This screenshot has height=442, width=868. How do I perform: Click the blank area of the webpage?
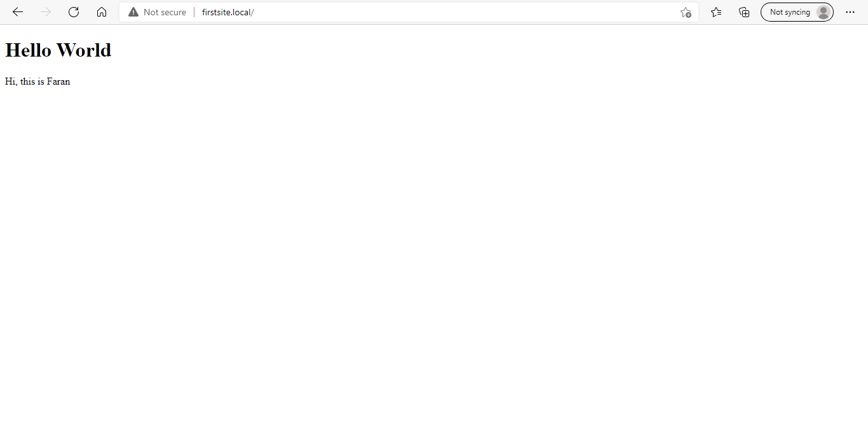(434, 254)
